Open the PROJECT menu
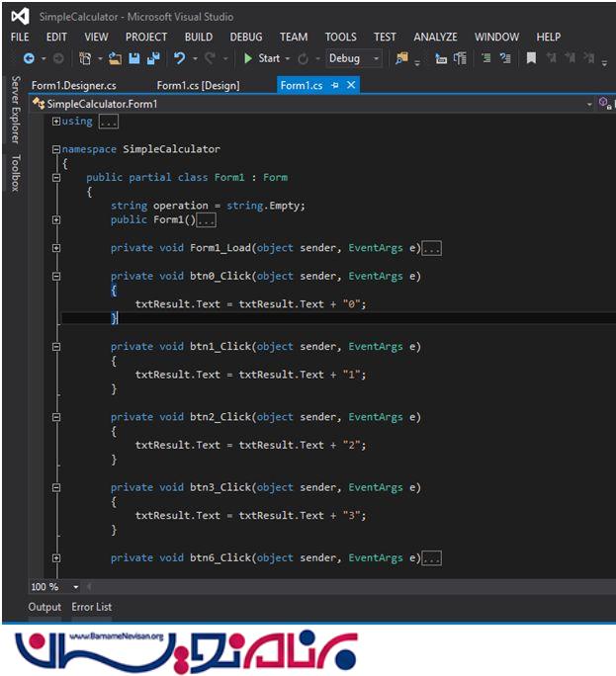 [146, 38]
